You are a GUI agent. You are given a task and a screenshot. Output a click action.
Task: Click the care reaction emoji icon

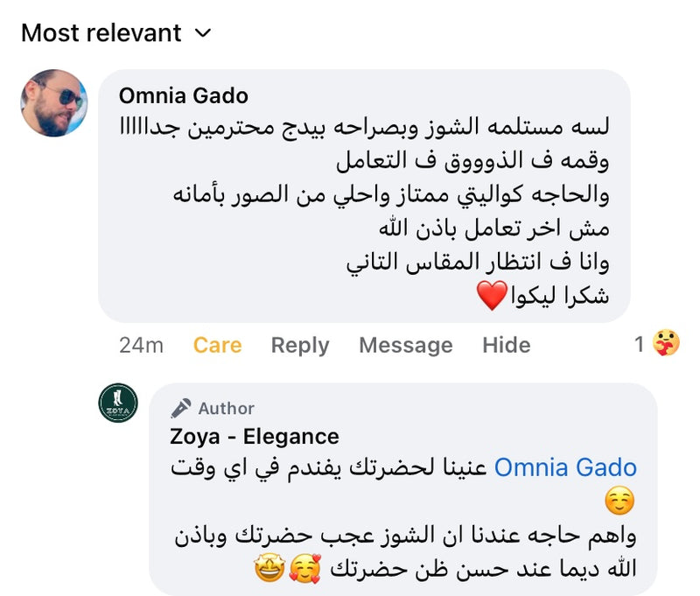pos(667,344)
